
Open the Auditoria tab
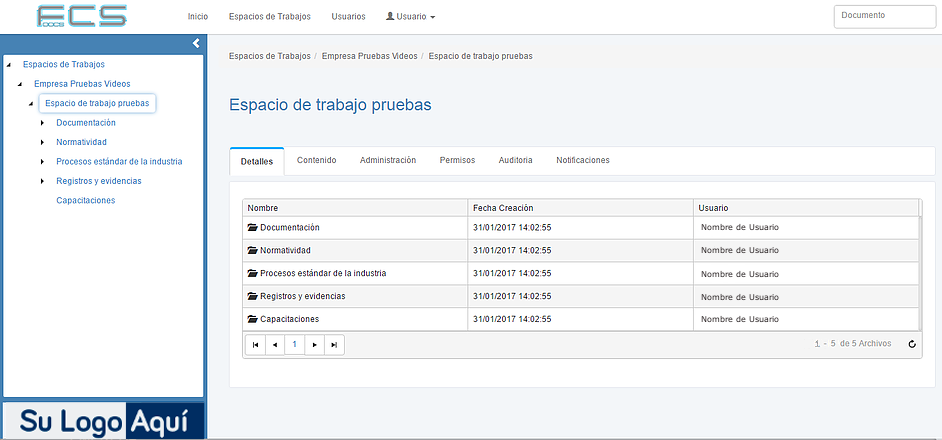pos(515,160)
